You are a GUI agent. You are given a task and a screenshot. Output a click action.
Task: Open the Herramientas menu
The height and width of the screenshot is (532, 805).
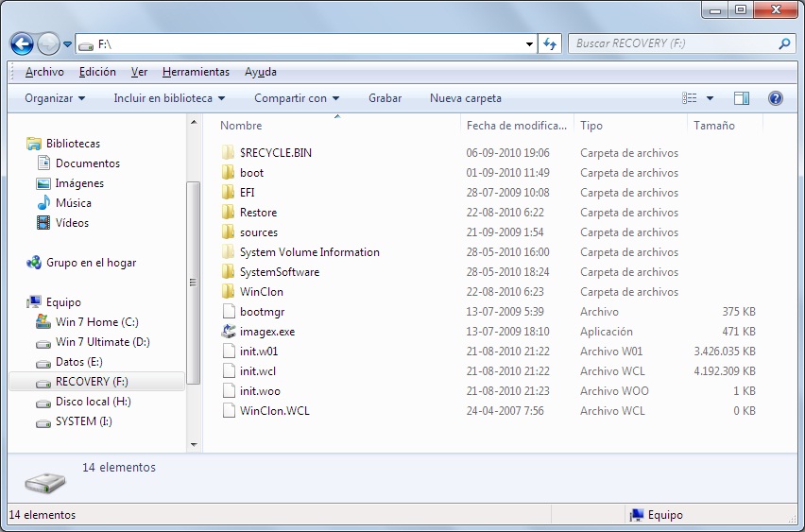coord(197,72)
